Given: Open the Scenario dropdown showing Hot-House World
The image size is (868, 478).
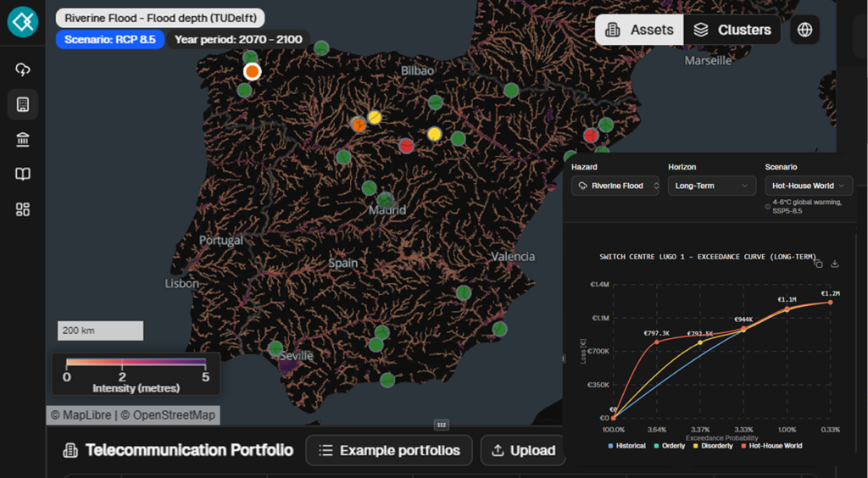Looking at the screenshot, I should (809, 186).
